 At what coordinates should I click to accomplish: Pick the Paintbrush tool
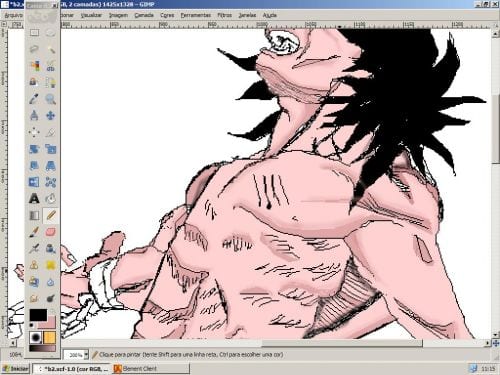[x=34, y=232]
